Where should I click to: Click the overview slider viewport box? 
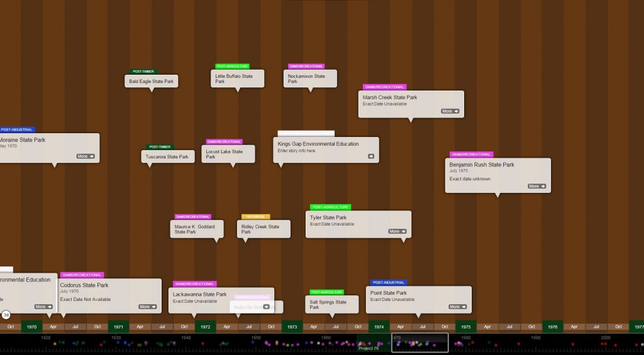(x=419, y=342)
